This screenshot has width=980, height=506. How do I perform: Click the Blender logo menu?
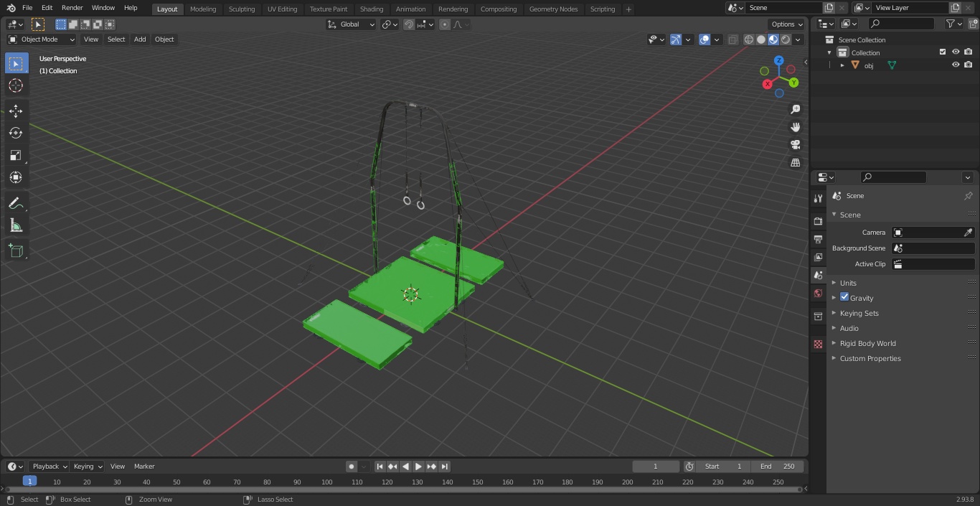[x=11, y=8]
